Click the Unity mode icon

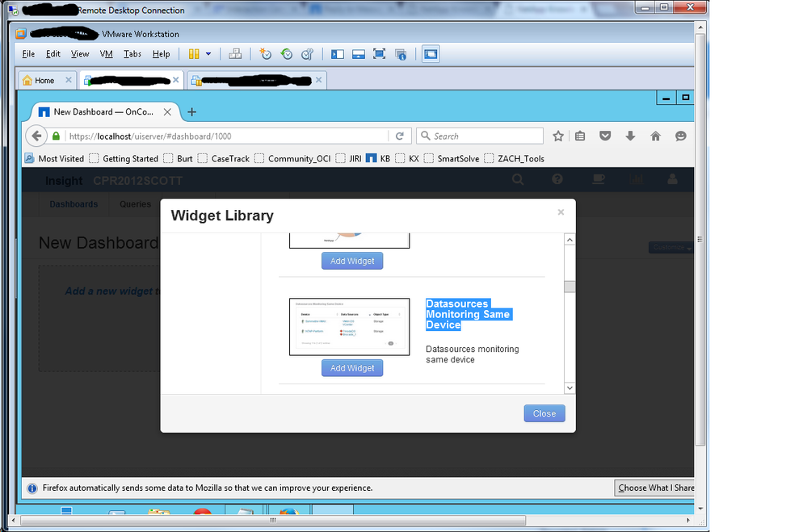pyautogui.click(x=401, y=54)
